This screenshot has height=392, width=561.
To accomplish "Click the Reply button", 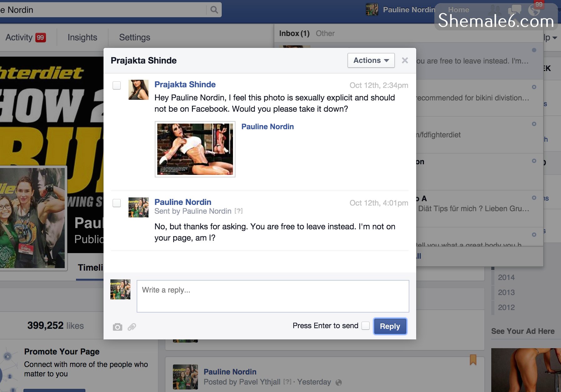I will pos(390,326).
